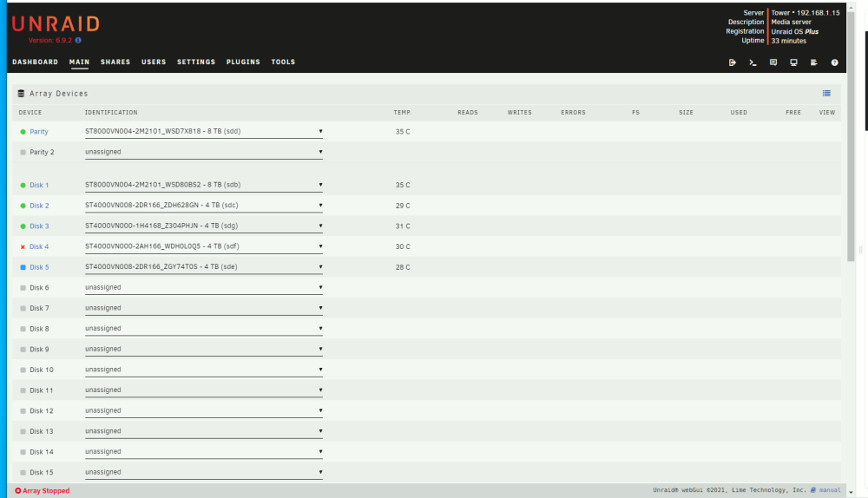Click the page vertical scrollbar
The height and width of the screenshot is (498, 868).
click(x=851, y=135)
